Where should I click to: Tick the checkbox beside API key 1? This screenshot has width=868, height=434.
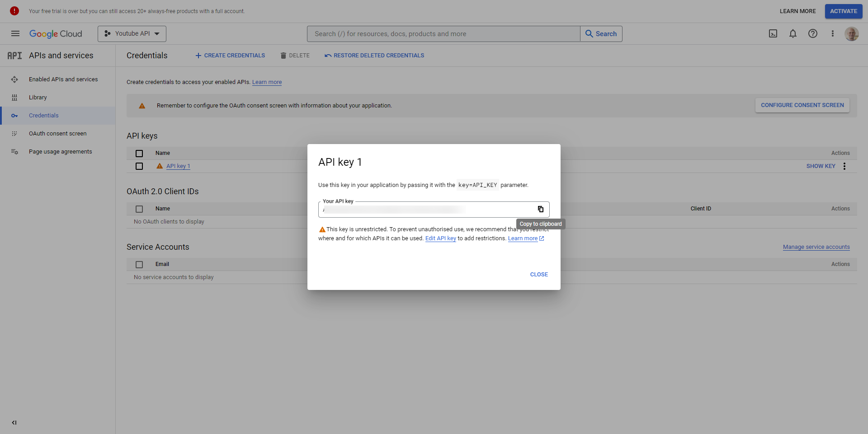coord(139,166)
